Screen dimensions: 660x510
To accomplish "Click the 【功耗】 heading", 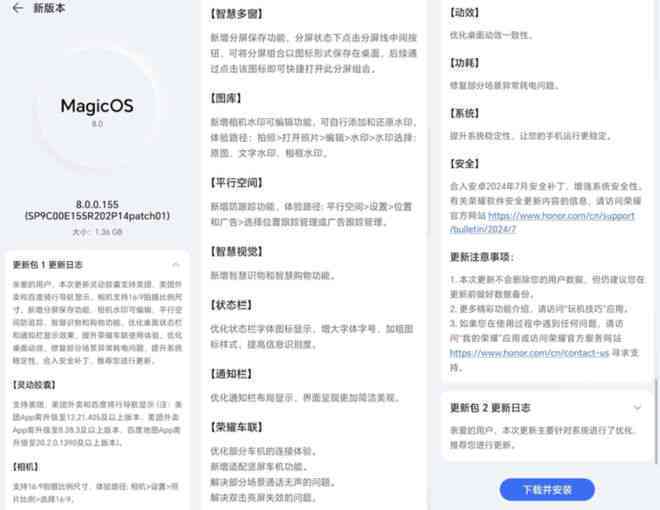I will [464, 63].
